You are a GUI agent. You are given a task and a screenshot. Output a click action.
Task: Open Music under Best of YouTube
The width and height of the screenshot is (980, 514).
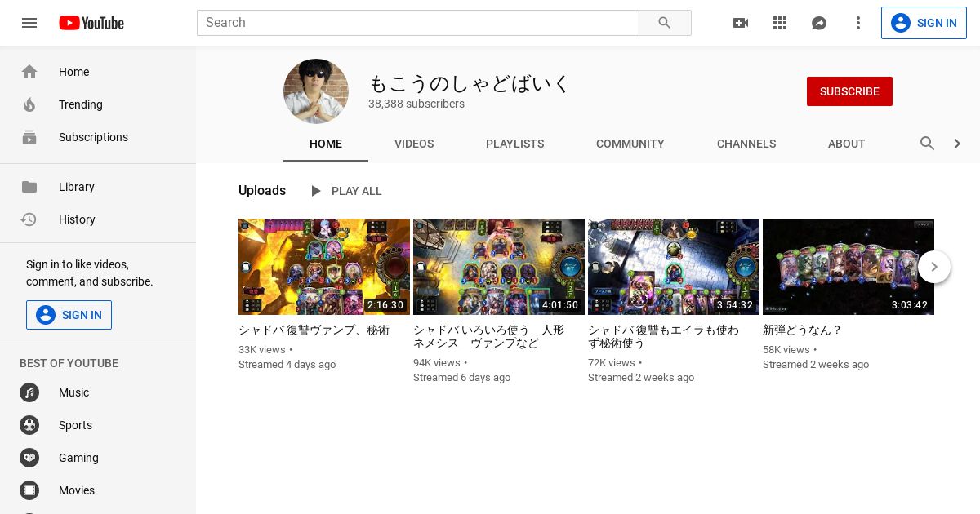click(73, 392)
